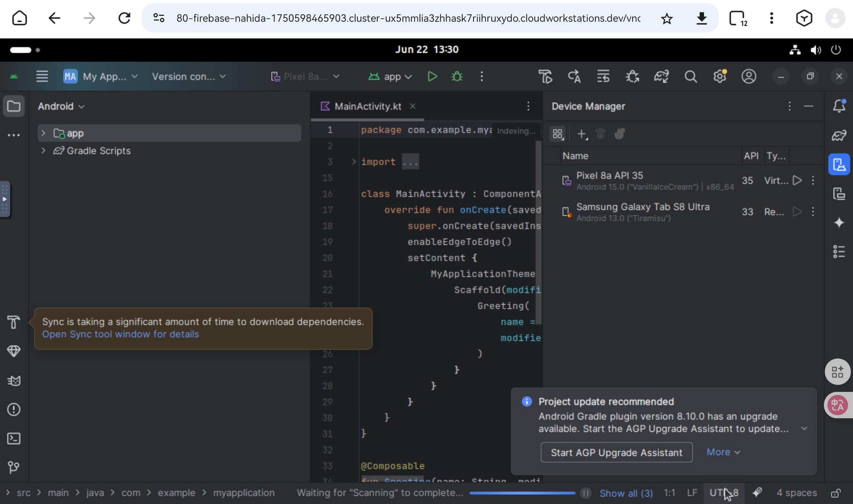Run the app with the green play icon
This screenshot has height=504, width=853.
tap(432, 76)
